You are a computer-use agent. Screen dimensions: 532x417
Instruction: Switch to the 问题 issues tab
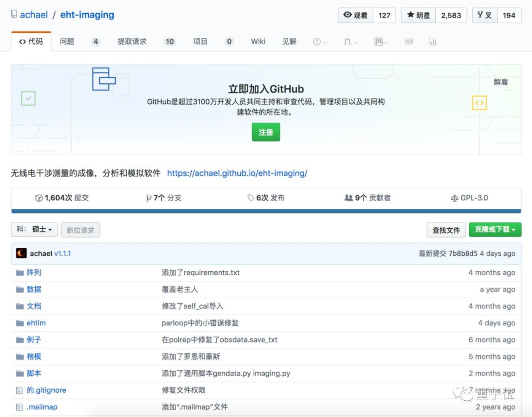pos(67,41)
